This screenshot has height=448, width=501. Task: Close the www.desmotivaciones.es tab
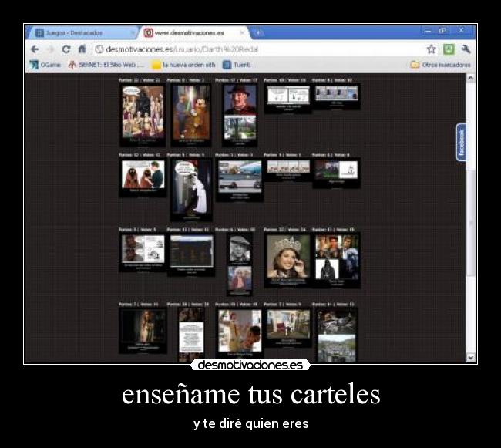coord(242,32)
